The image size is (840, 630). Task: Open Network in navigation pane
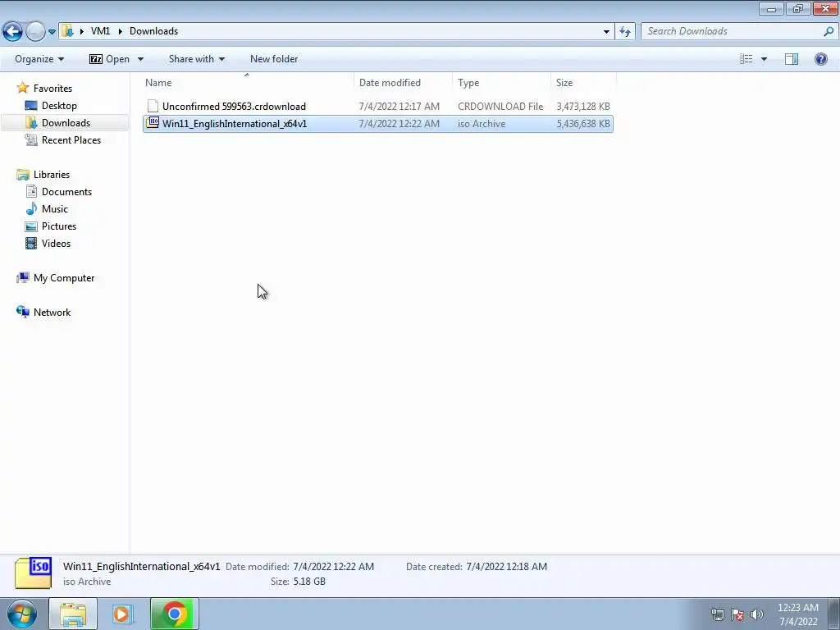coord(52,313)
